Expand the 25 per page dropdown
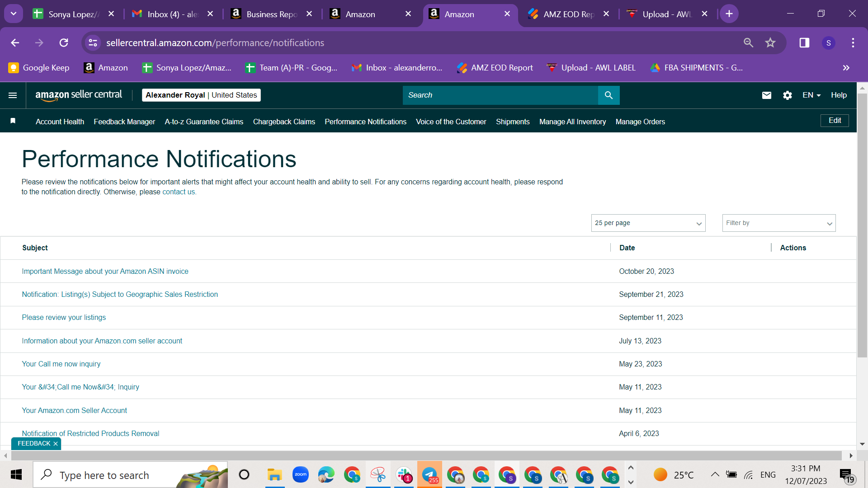 [648, 223]
